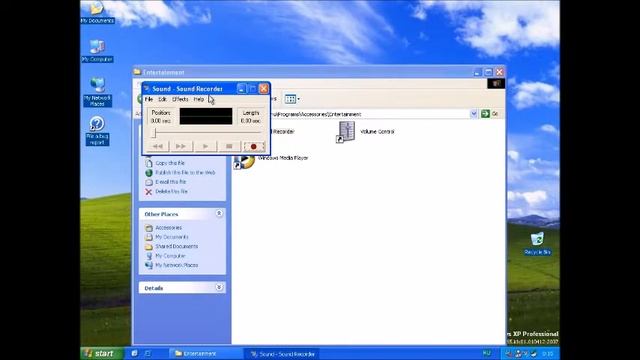Open My Network Places in Other Places
Viewport: 640px width, 360px height.
click(171, 265)
